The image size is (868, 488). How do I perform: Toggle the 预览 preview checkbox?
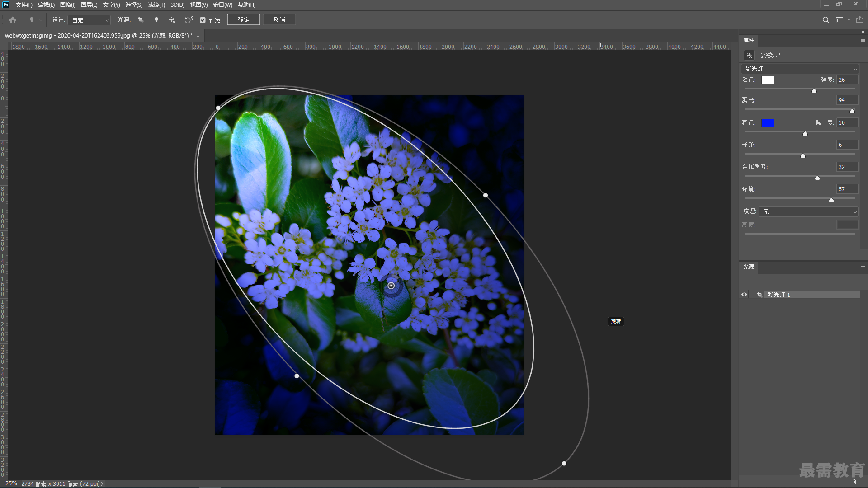pos(203,20)
